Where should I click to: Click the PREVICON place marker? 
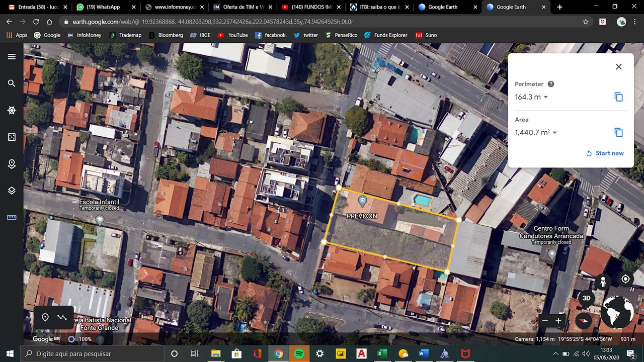tap(362, 202)
